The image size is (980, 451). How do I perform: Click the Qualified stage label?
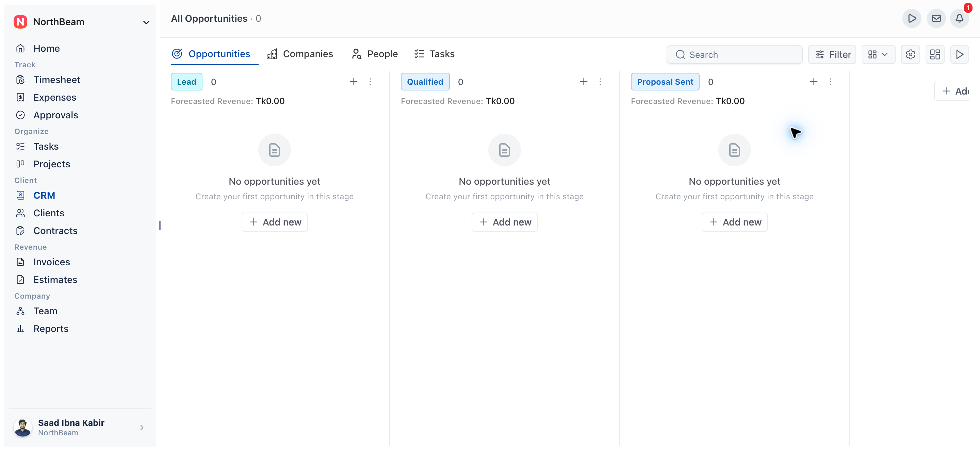[425, 81]
